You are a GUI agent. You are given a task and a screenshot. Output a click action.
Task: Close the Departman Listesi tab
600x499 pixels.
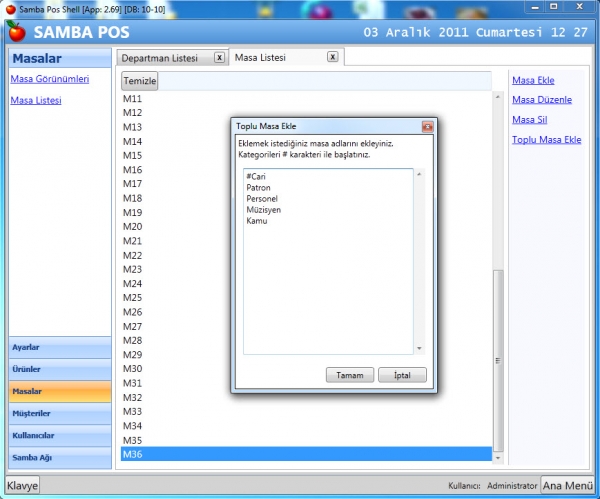(219, 57)
